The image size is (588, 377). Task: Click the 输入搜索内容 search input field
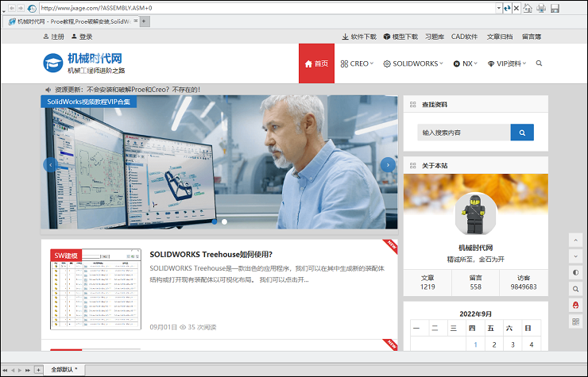[464, 133]
